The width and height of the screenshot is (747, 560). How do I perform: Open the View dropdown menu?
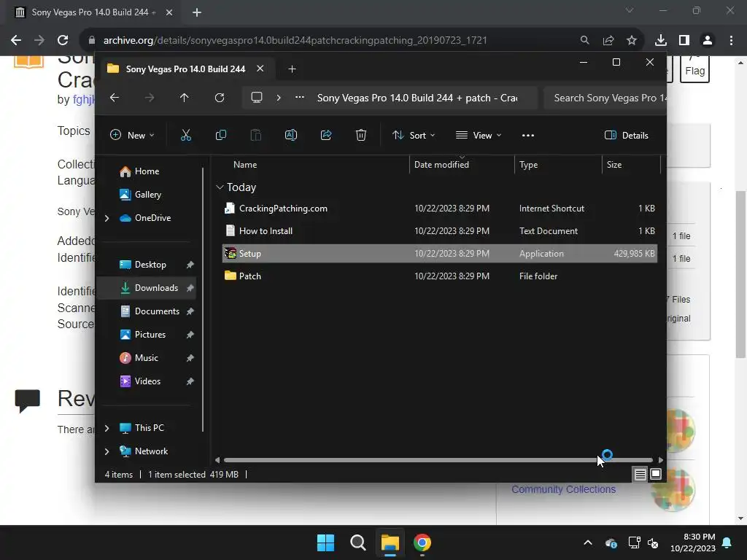pyautogui.click(x=479, y=135)
